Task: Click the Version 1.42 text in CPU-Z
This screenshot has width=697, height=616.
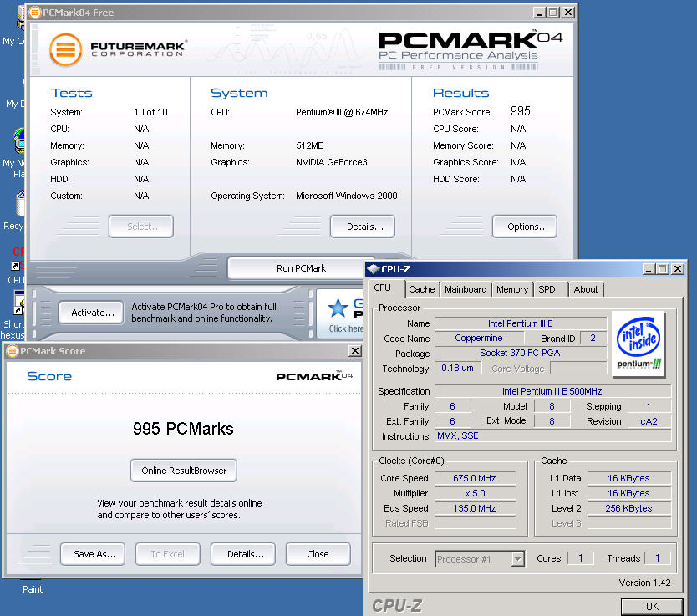Action: 644,583
